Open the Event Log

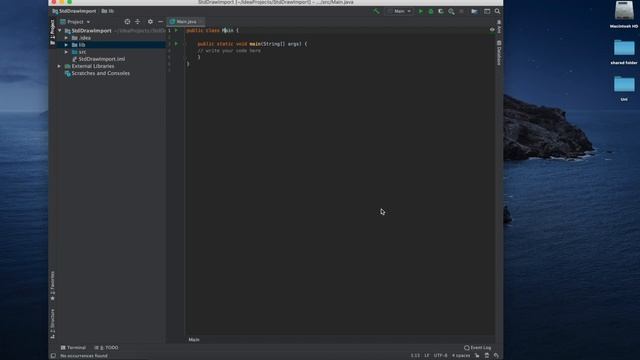[x=478, y=348]
